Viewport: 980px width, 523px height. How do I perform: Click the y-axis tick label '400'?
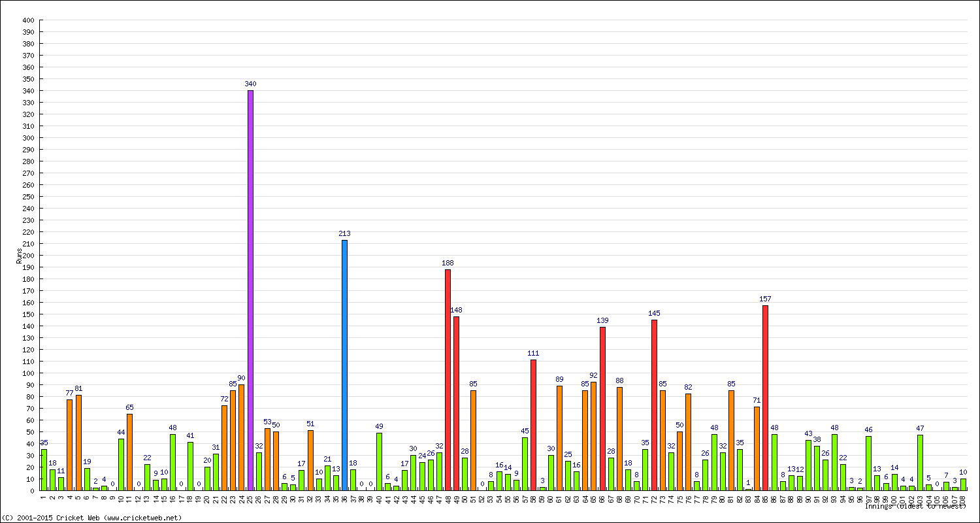(x=28, y=20)
